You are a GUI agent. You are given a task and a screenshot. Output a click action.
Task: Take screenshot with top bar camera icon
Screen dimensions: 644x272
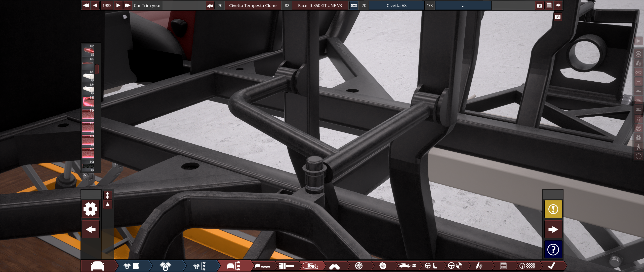tap(539, 6)
